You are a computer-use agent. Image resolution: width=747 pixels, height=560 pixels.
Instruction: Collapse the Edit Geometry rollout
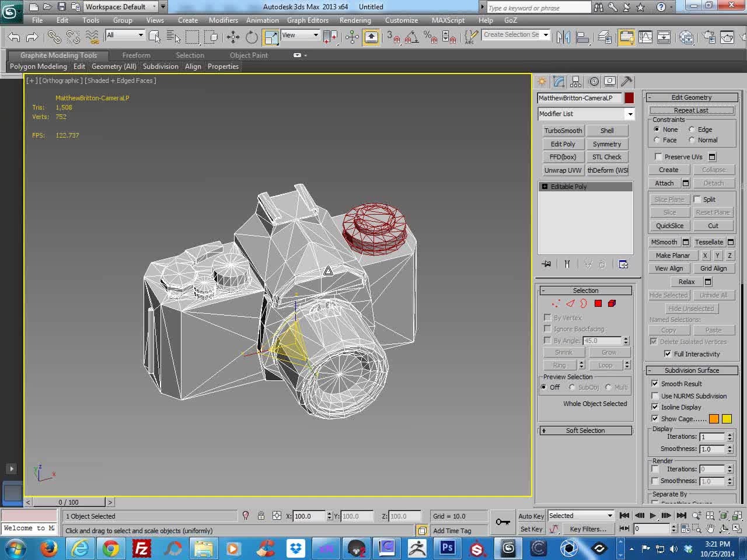tap(692, 97)
